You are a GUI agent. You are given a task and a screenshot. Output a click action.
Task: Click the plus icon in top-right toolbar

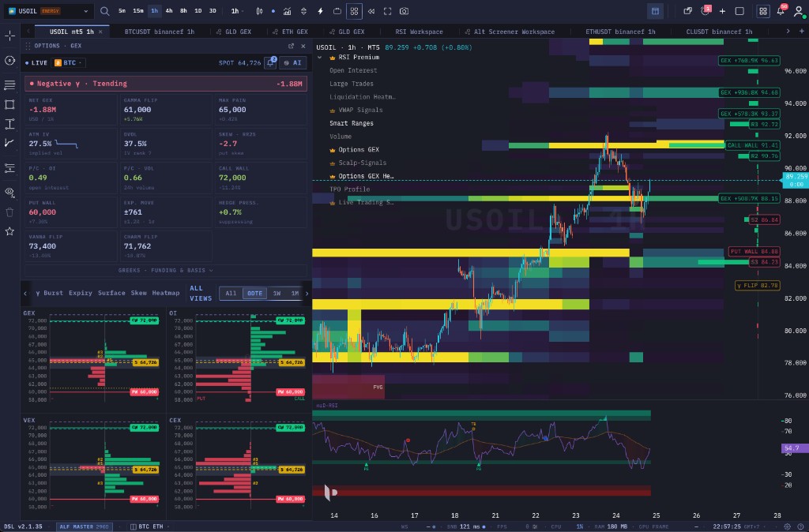click(x=722, y=11)
